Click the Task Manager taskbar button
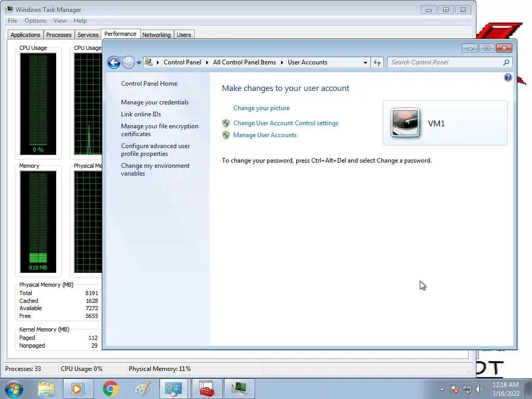This screenshot has width=532, height=399. coord(239,389)
